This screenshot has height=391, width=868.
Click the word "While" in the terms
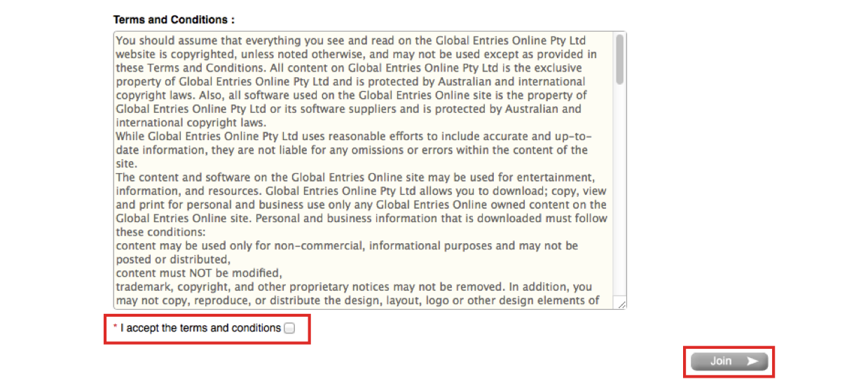click(130, 137)
